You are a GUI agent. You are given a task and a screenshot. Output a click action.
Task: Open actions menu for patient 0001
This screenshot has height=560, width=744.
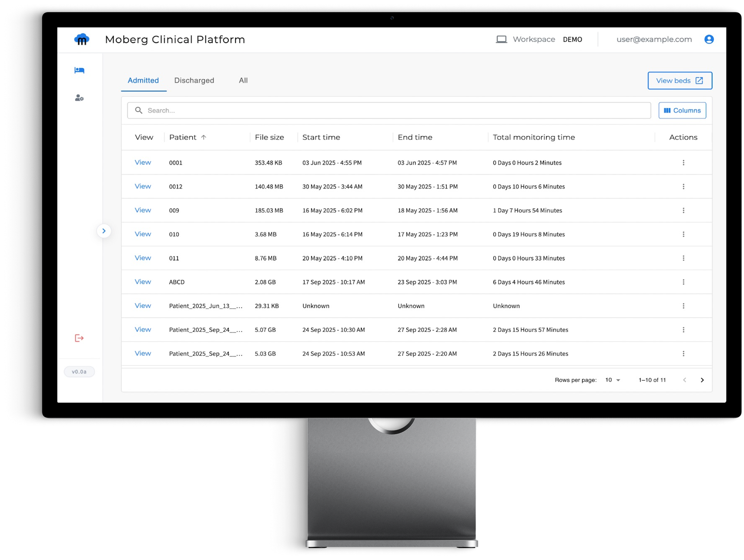tap(683, 163)
